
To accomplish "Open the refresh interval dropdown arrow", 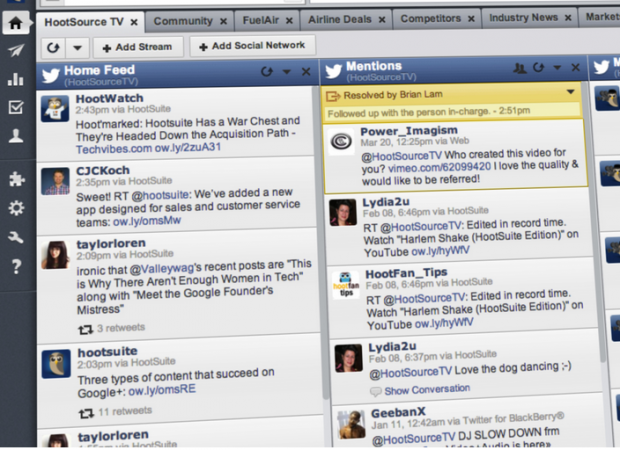I will [78, 48].
